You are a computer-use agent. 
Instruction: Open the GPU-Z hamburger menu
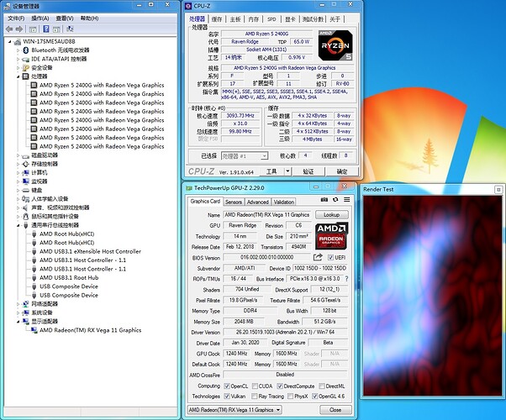(x=346, y=200)
